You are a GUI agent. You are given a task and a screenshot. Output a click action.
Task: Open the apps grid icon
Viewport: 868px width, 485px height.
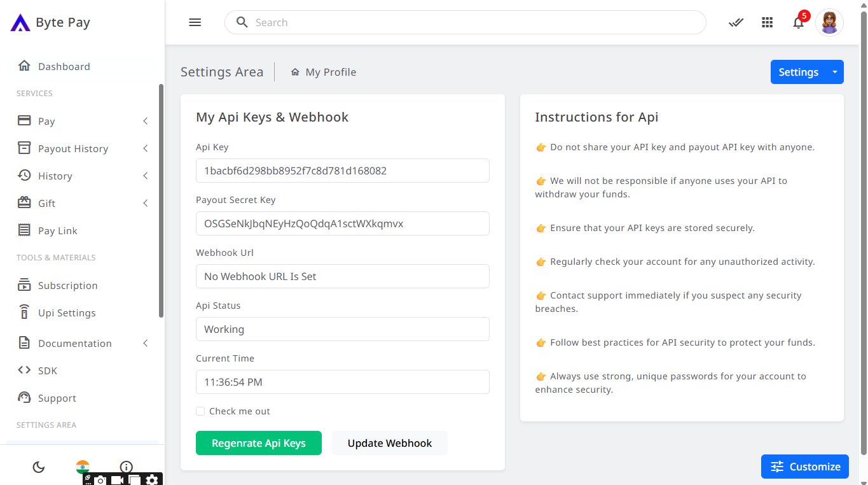768,22
